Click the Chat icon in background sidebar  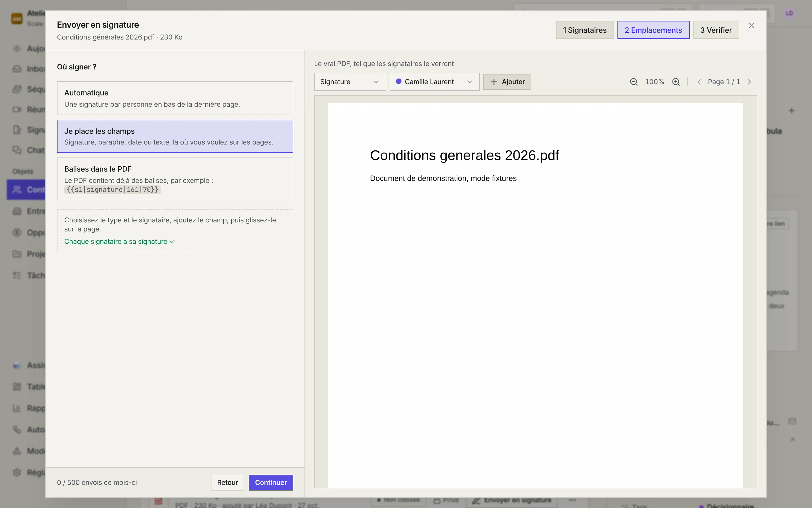pos(17,150)
